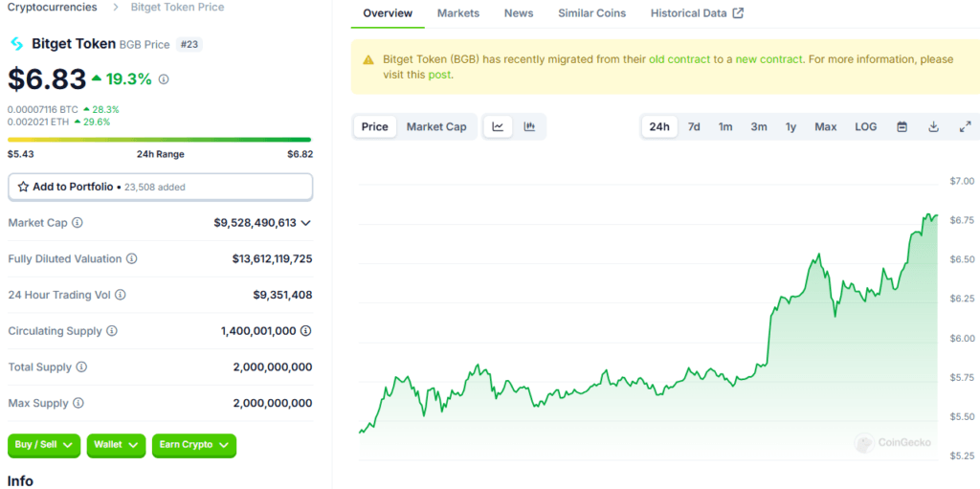Click the Bitget Token logo icon
This screenshot has width=980, height=489.
[17, 44]
